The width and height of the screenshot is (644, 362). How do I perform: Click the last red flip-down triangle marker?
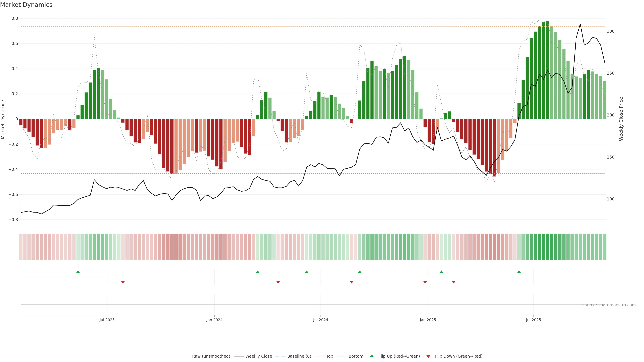pyautogui.click(x=453, y=282)
